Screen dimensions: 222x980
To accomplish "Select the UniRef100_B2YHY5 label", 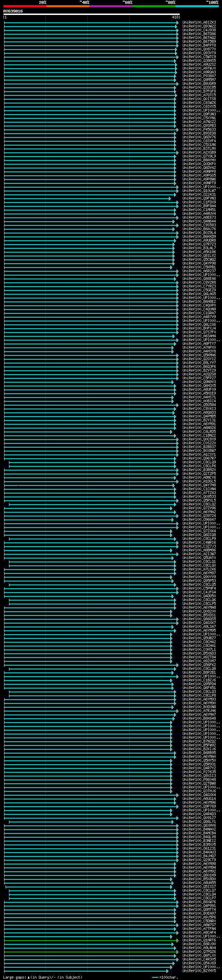I will pyautogui.click(x=199, y=971).
